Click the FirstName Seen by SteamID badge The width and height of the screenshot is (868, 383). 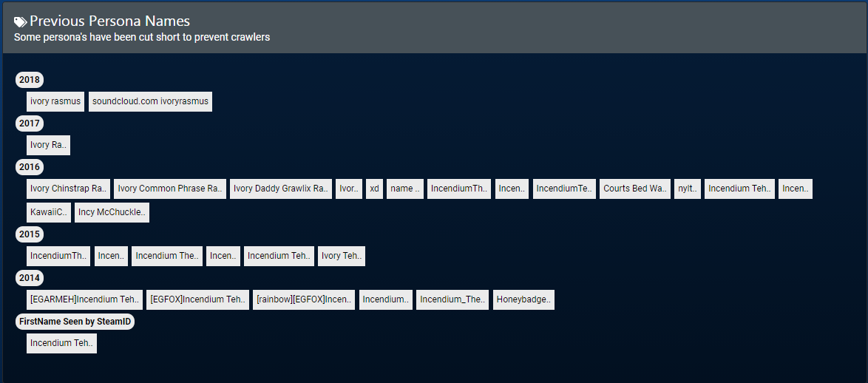point(75,322)
